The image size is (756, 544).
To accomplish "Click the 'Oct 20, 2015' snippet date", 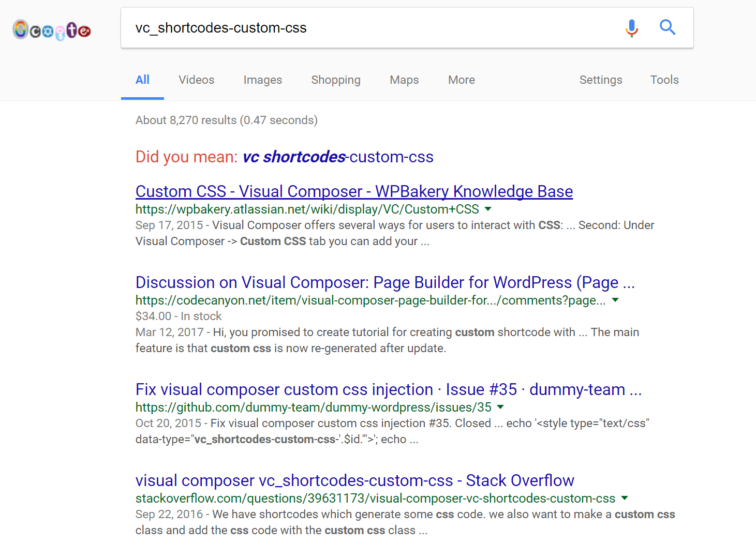I will click(168, 424).
